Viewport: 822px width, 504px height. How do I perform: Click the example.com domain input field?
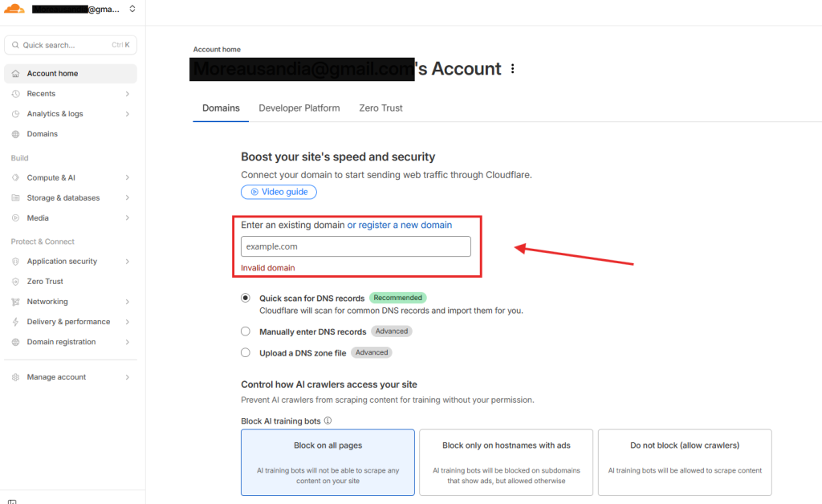click(x=356, y=246)
